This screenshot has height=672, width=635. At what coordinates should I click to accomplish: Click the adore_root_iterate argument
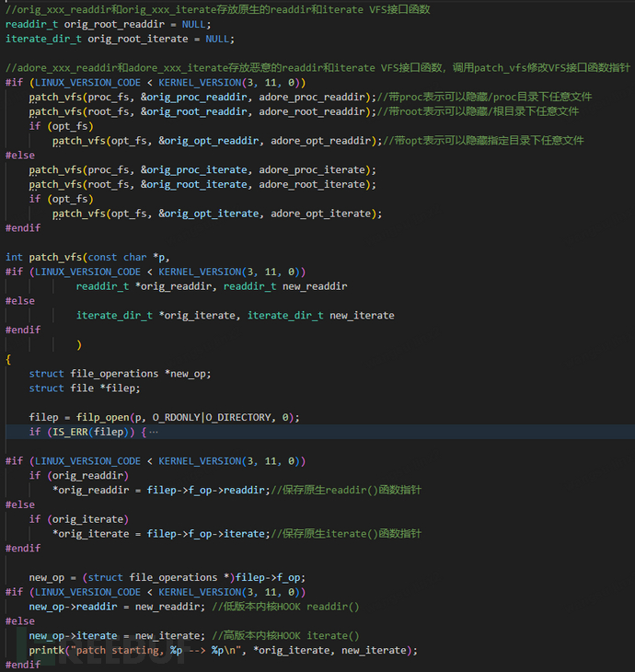pos(313,184)
